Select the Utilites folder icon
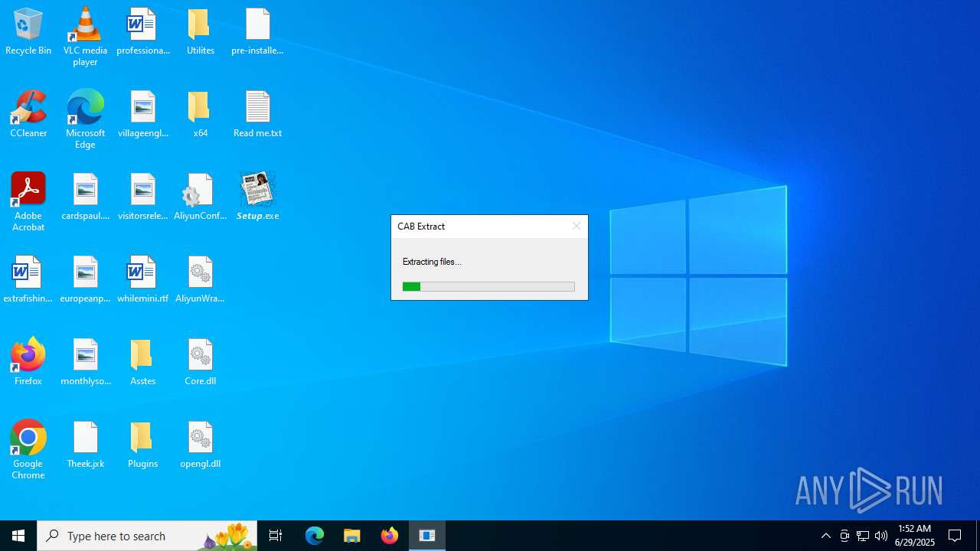Viewport: 980px width, 551px height. point(200,31)
